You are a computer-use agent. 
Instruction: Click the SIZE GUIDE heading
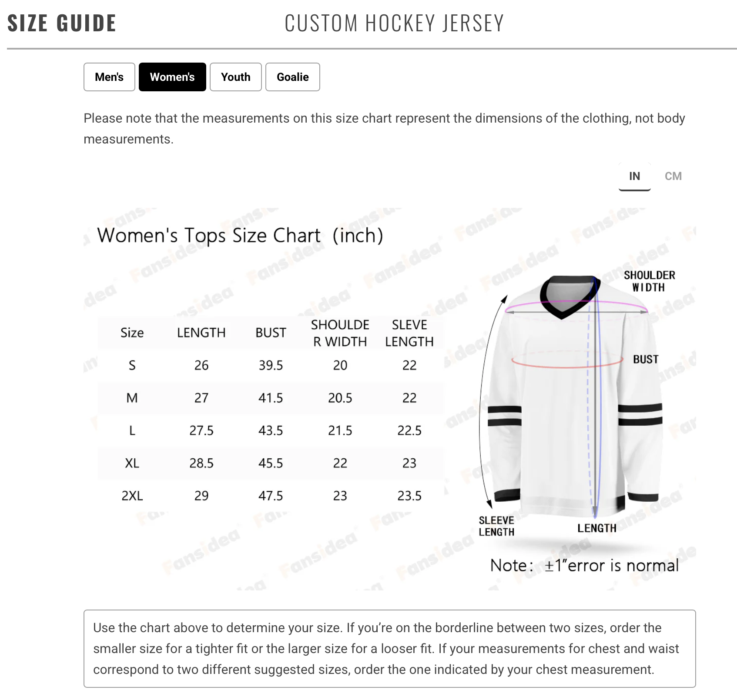tap(62, 23)
